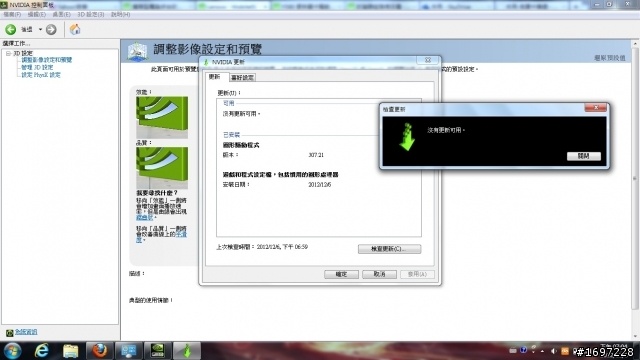Open the 編輯(E) menu
The image size is (640, 360).
pos(37,14)
